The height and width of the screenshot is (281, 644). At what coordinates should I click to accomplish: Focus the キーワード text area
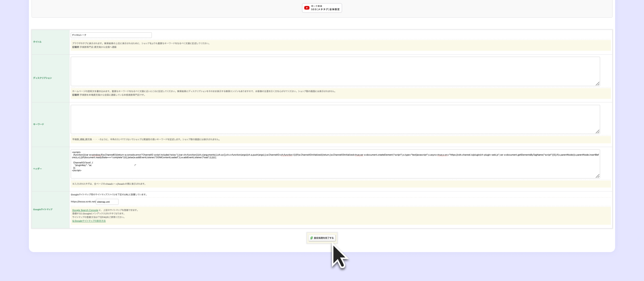point(335,119)
